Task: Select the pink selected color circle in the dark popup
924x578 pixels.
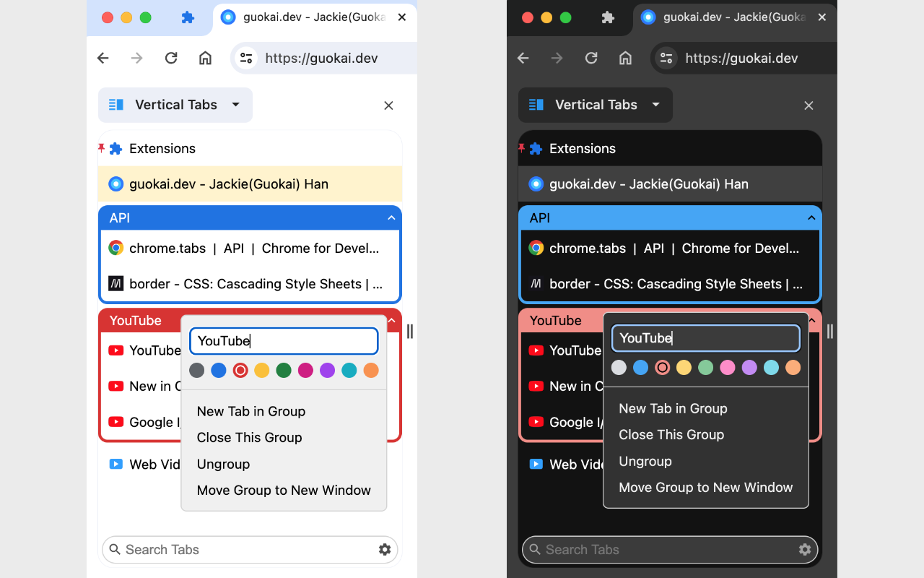Action: [662, 368]
